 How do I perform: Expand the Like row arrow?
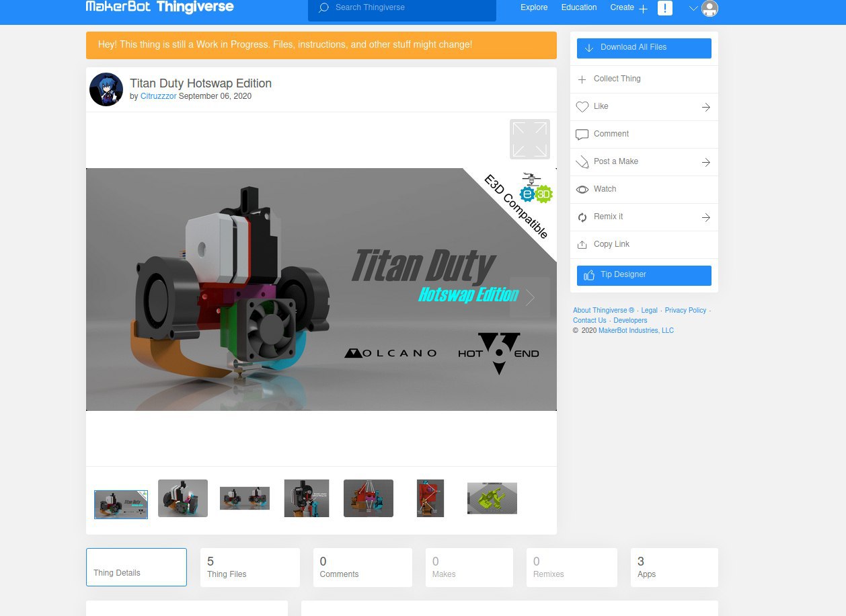click(x=705, y=107)
